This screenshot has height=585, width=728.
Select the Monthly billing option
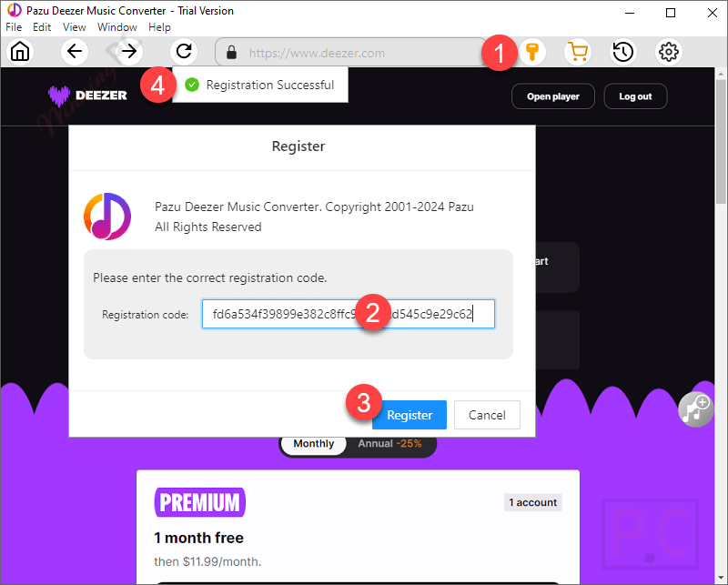pos(313,444)
